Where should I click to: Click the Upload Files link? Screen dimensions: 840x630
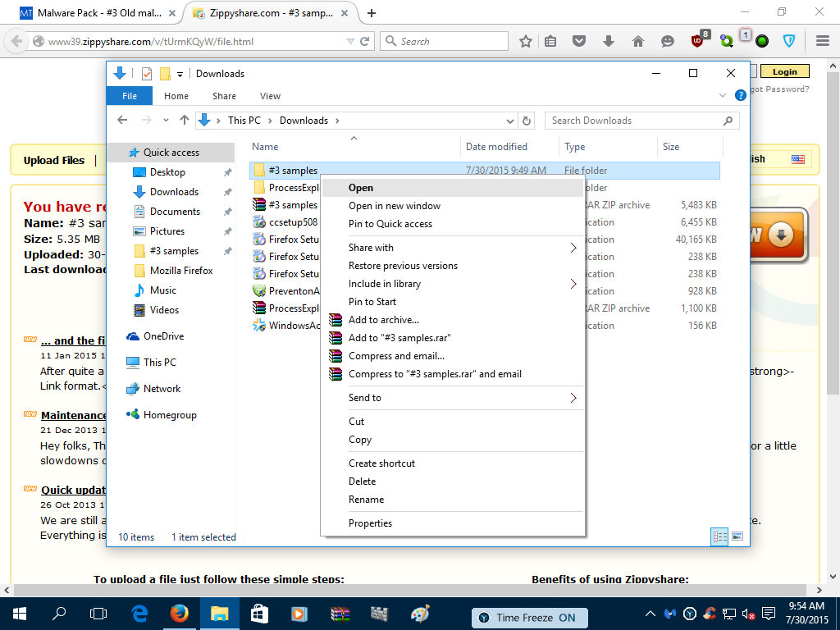click(54, 160)
